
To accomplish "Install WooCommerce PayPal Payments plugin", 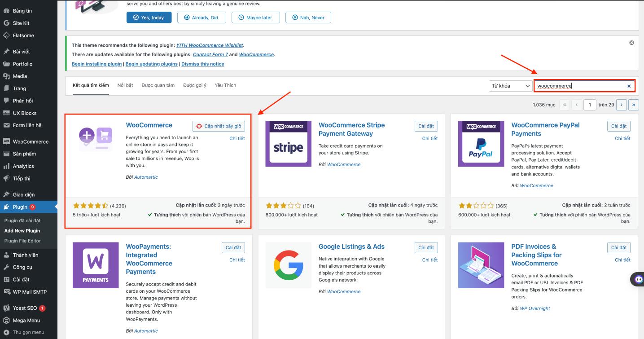I will click(619, 126).
